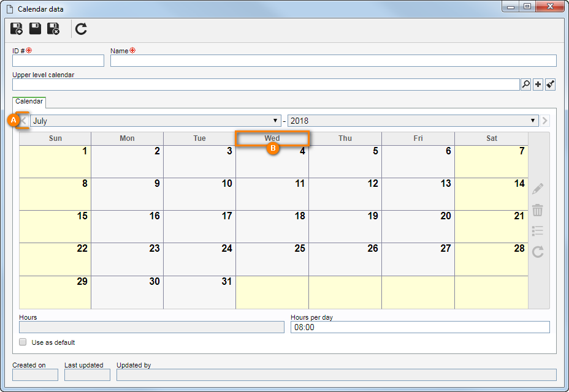The height and width of the screenshot is (392, 569).
Task: Select day 25 in the calendar
Action: [272, 259]
